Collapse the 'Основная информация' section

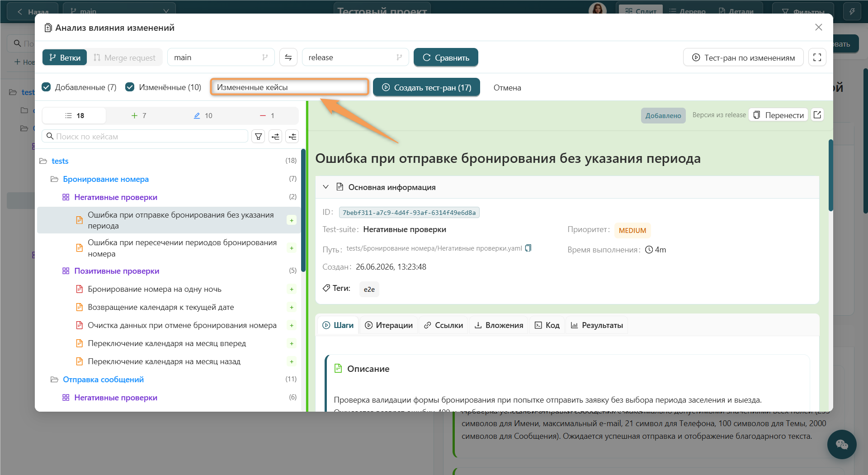tap(325, 187)
